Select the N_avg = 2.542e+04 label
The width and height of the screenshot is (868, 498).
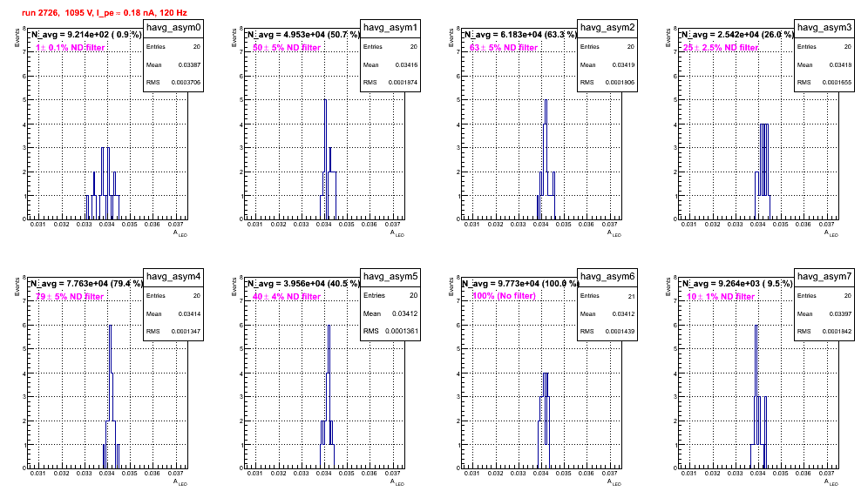pos(737,35)
